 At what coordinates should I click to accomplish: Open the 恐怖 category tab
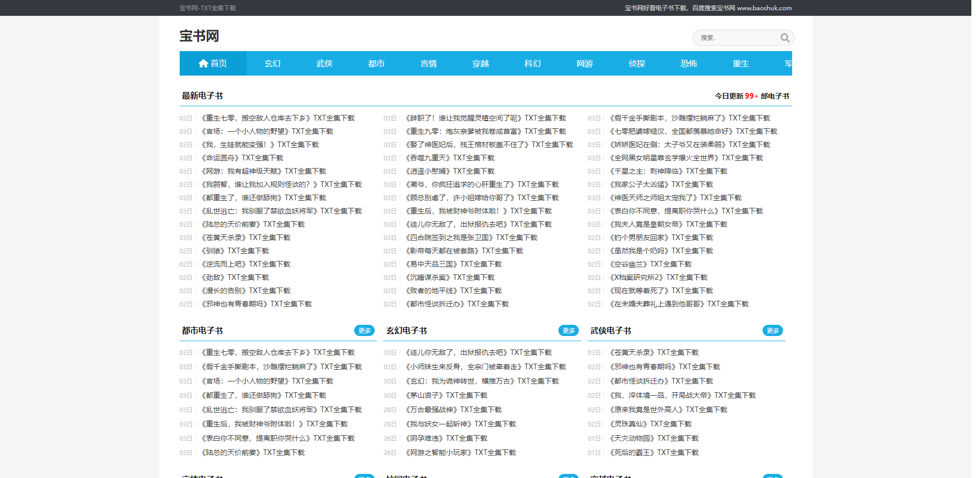point(689,63)
